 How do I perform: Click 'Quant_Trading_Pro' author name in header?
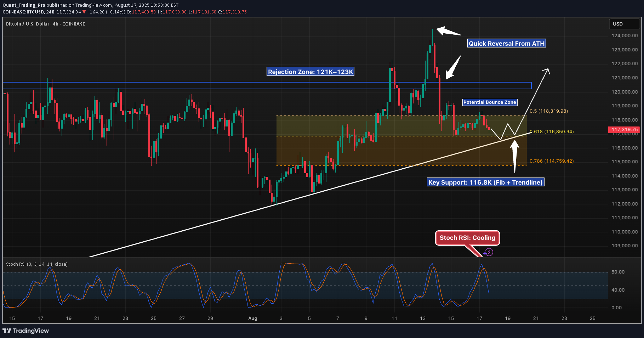[24, 5]
